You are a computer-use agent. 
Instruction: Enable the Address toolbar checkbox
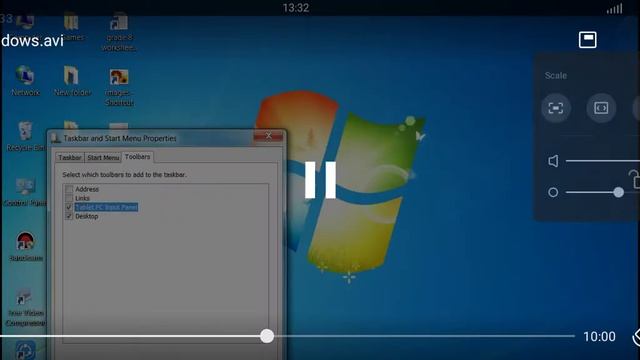pos(69,189)
